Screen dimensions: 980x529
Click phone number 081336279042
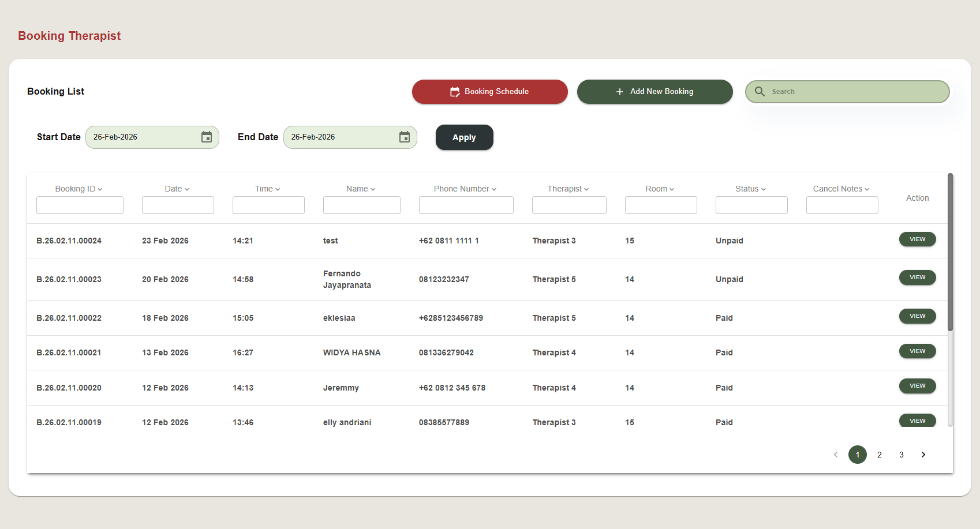tap(446, 352)
